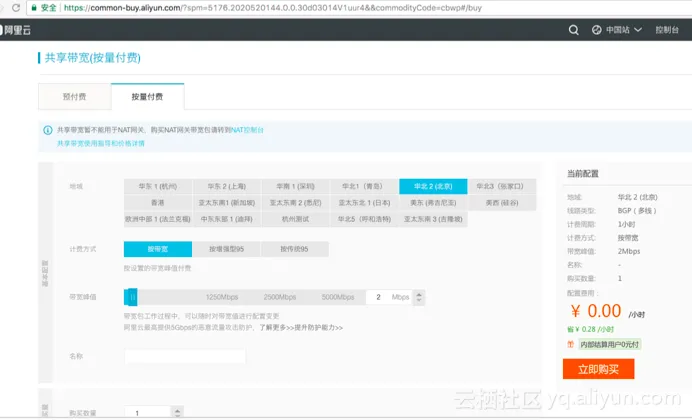Select region 华南 1 (深圳)
Image resolution: width=692 pixels, height=420 pixels.
point(296,186)
